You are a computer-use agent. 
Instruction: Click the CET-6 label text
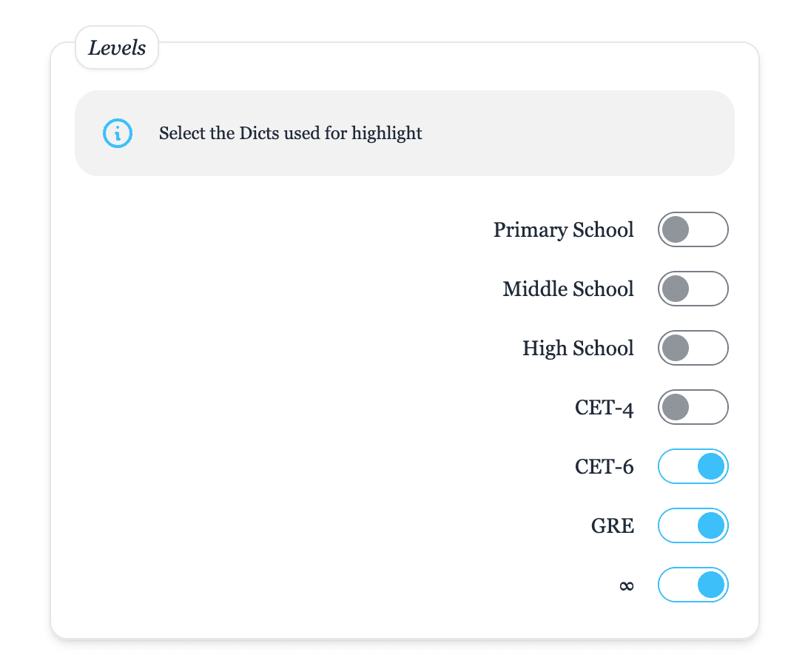click(x=604, y=466)
